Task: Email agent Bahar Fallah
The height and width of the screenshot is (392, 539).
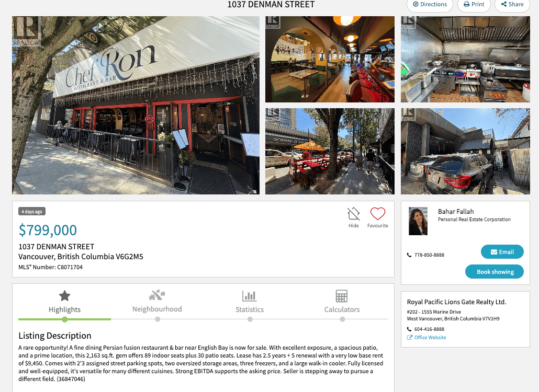Action: point(502,252)
